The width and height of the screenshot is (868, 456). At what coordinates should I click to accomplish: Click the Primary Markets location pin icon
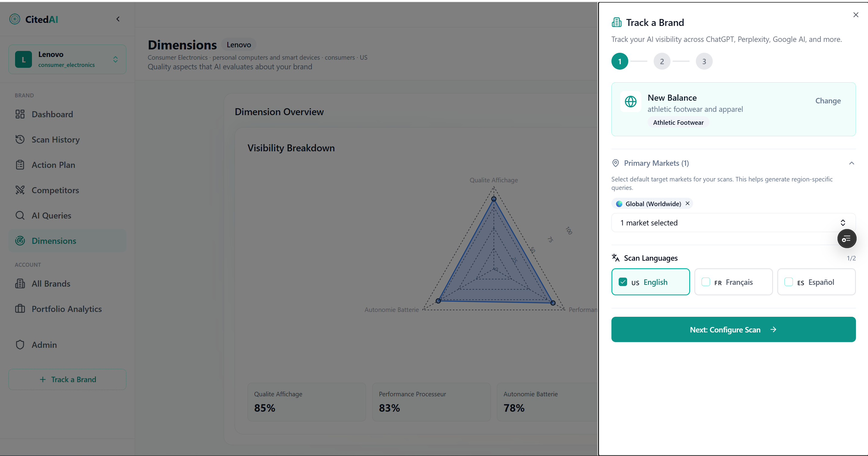click(615, 163)
